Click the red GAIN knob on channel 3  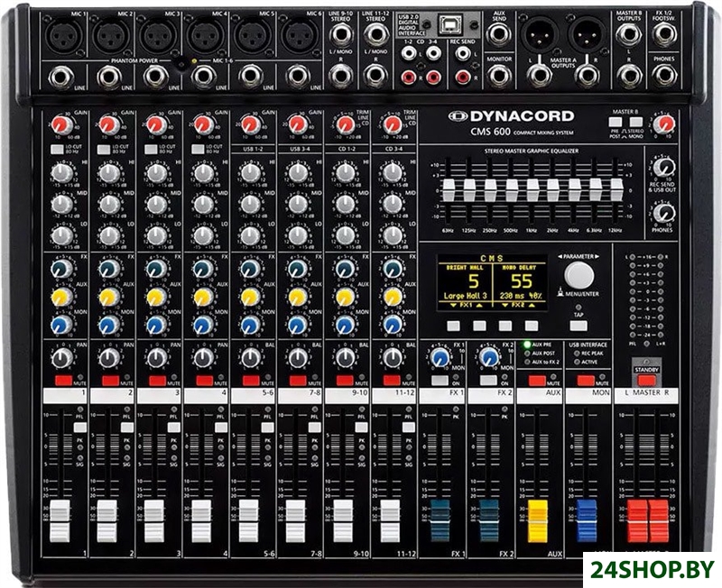tap(156, 124)
